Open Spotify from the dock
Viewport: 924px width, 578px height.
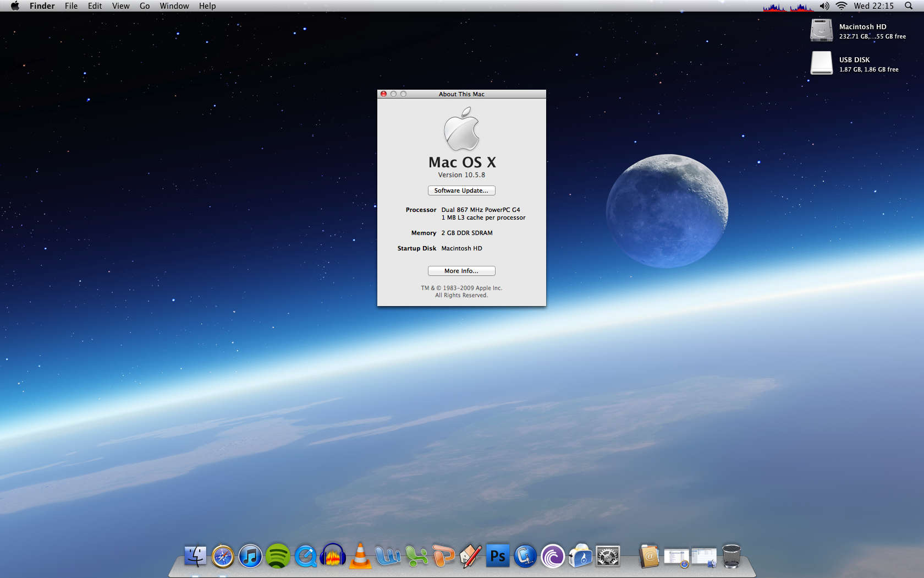point(278,557)
